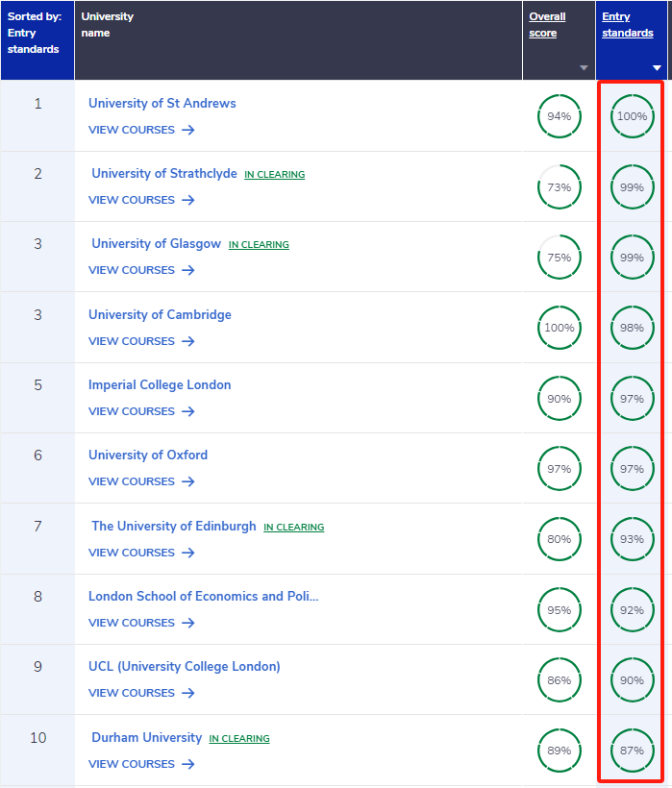Click LSE 95% overall score circle
This screenshot has width=672, height=788.
(560, 610)
